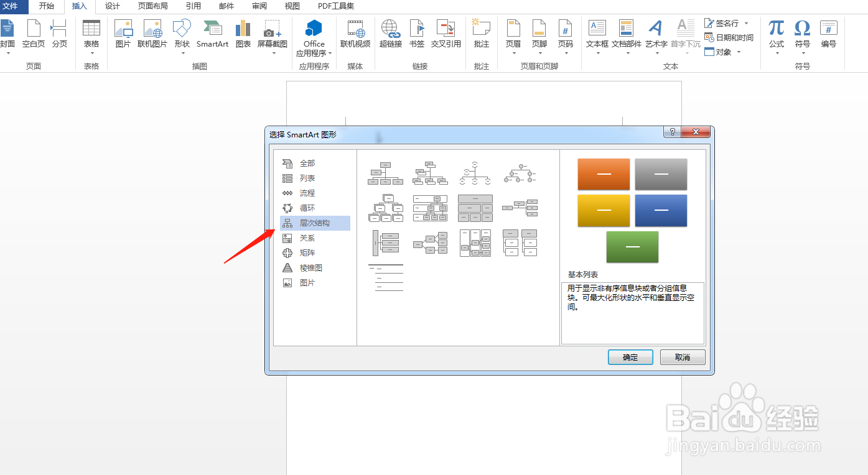The height and width of the screenshot is (475, 868).
Task: Select the Process (流程) category
Action: click(x=315, y=193)
